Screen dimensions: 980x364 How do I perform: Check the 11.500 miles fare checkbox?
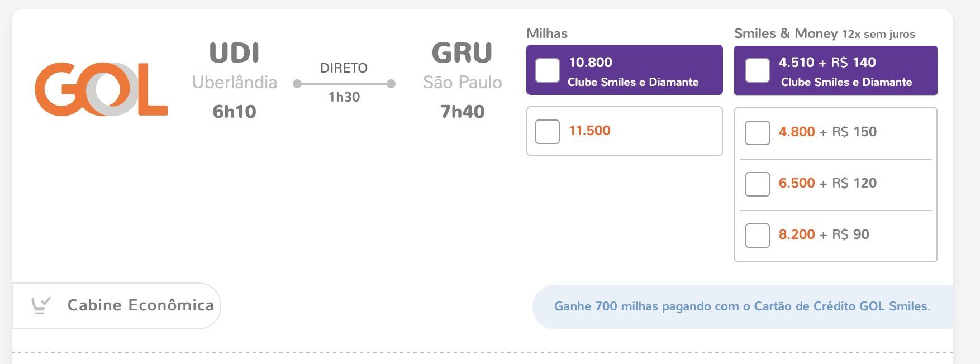(548, 132)
